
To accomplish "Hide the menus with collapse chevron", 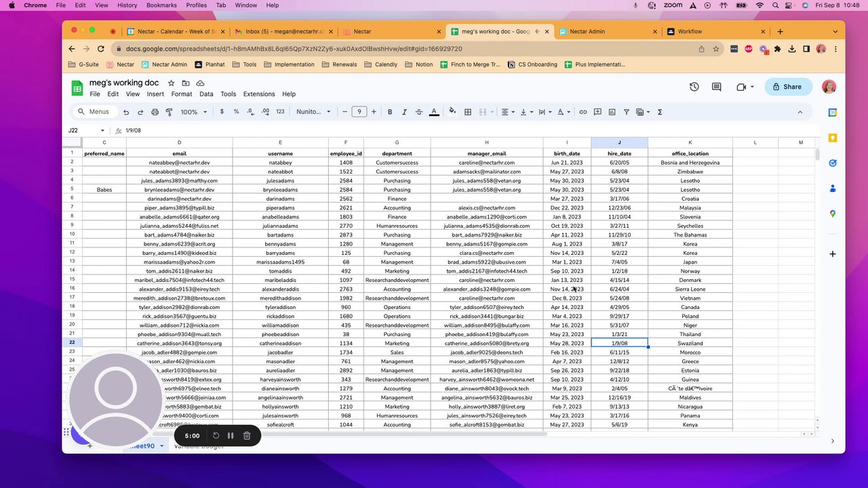I will (x=800, y=112).
